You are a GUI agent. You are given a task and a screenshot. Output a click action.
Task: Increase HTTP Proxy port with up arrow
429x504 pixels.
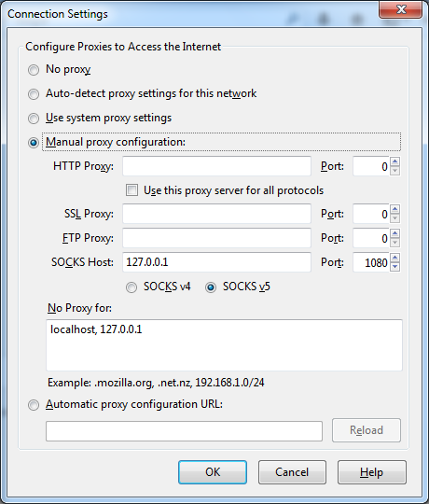395,161
